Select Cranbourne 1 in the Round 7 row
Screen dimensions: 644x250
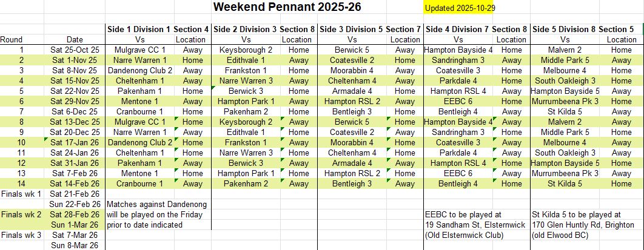138,111
